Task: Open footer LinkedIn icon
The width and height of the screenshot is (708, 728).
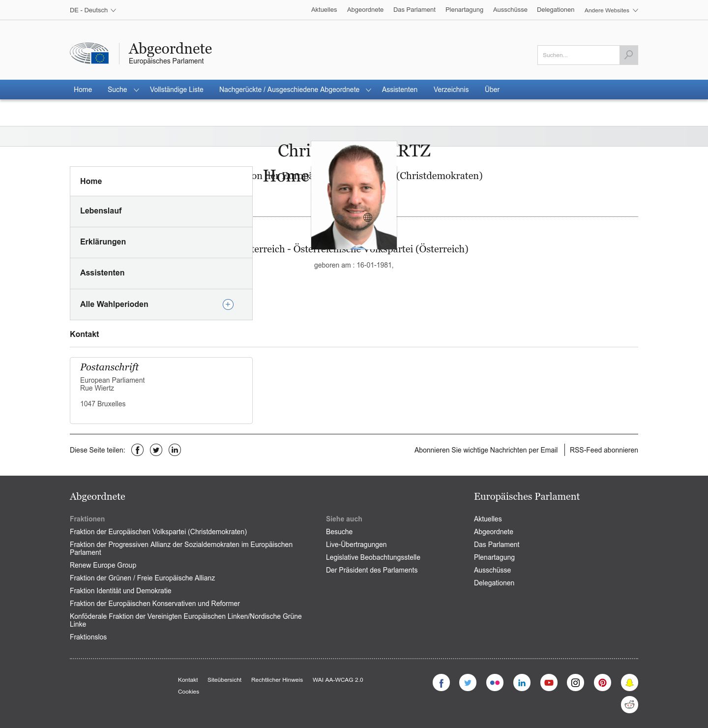Action: tap(522, 683)
